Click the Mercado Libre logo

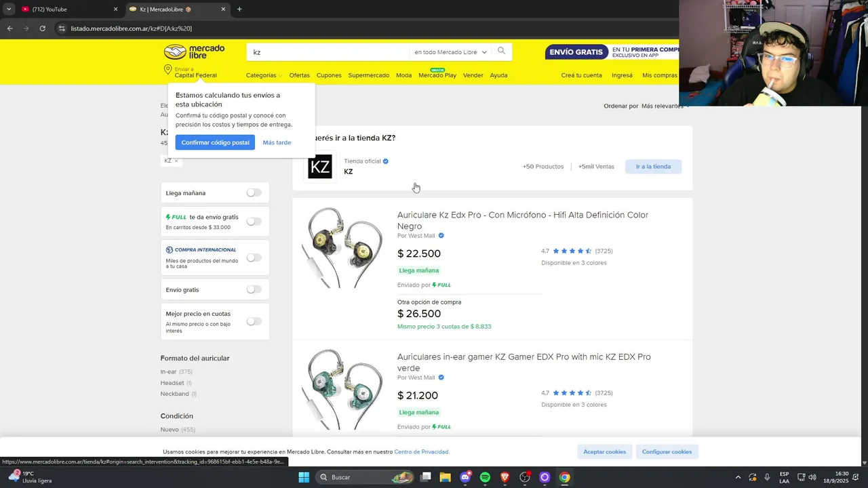coord(195,52)
